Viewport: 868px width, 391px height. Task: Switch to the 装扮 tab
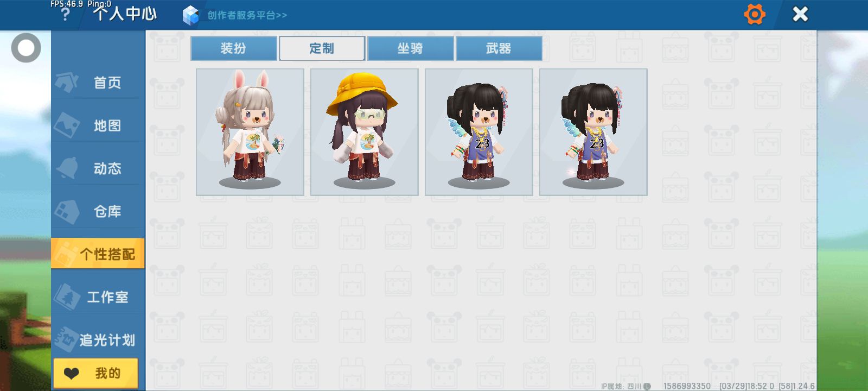point(234,48)
